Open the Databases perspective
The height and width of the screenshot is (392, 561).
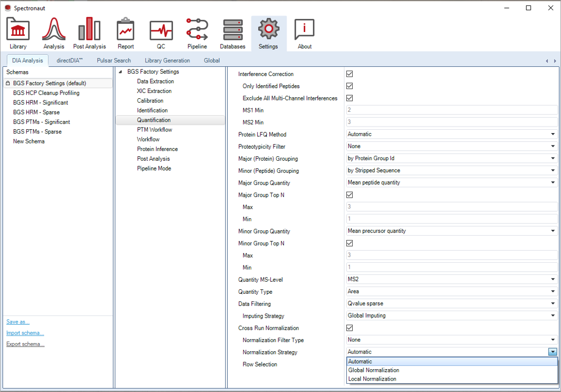233,33
